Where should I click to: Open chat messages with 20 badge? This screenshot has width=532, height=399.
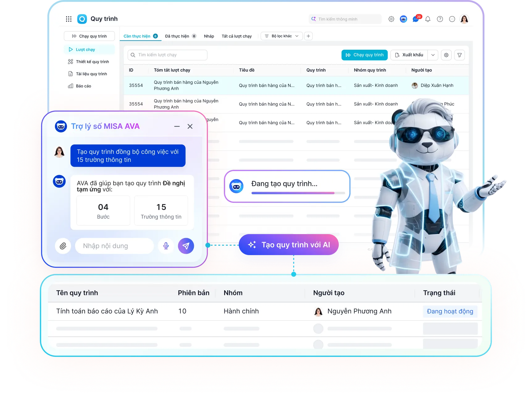tap(416, 19)
